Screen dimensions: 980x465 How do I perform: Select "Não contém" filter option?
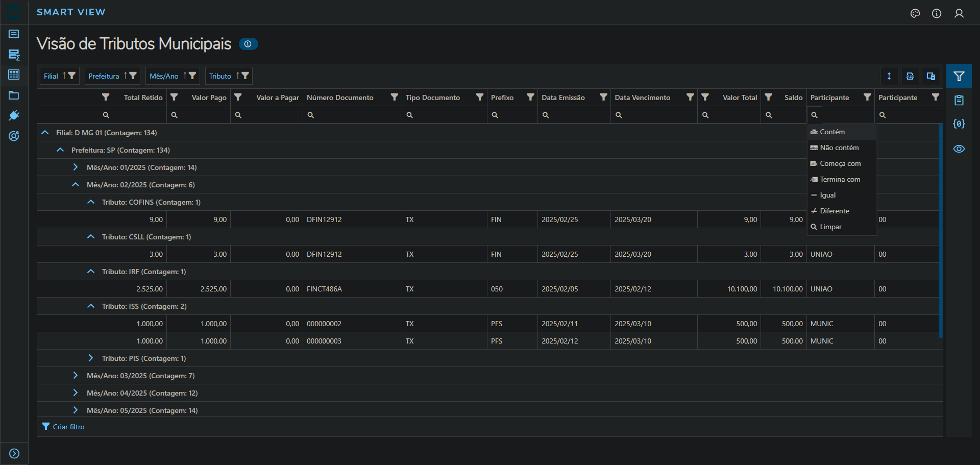click(x=839, y=148)
